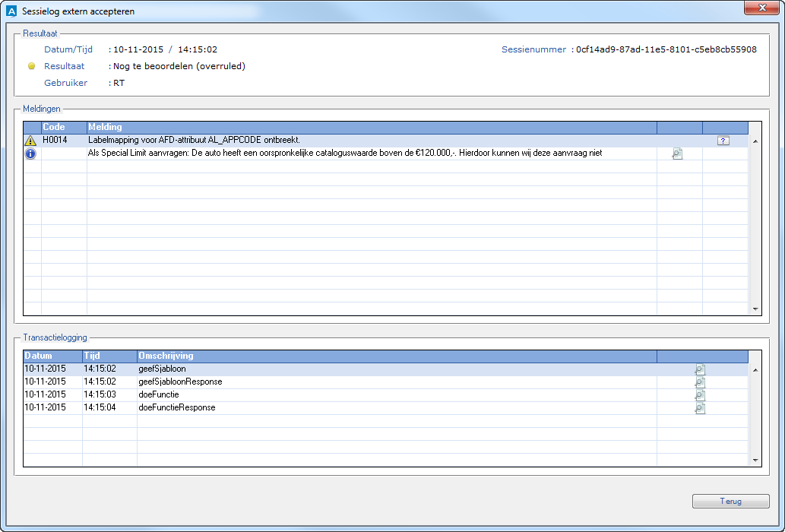Image resolution: width=785 pixels, height=532 pixels.
Task: Click the yellow warning icon for H0014
Action: (x=30, y=141)
